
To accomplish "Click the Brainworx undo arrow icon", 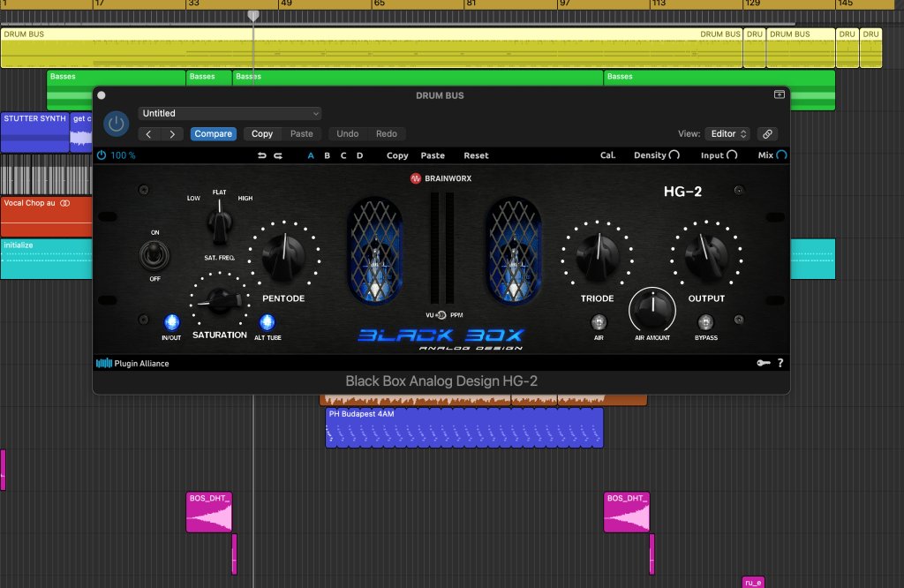I will (x=261, y=155).
